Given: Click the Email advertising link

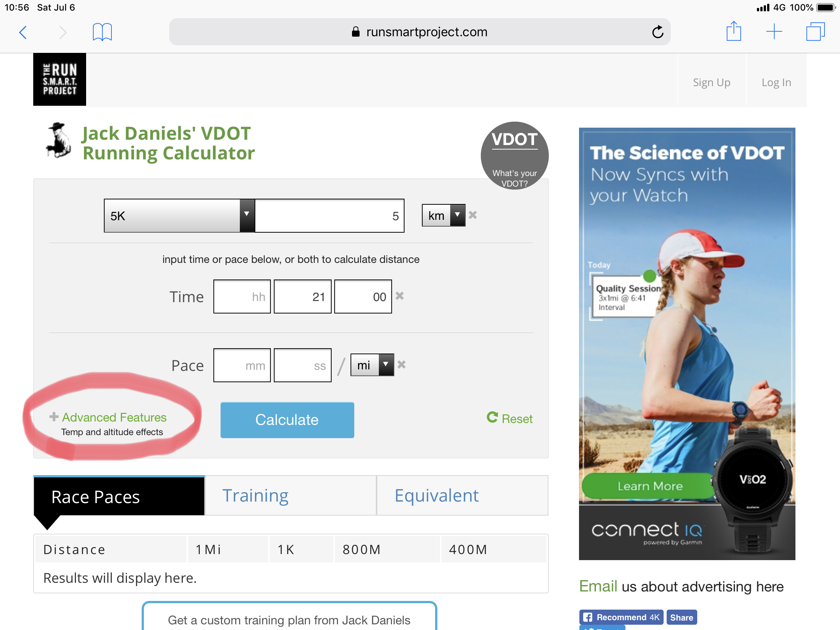Looking at the screenshot, I should (598, 586).
